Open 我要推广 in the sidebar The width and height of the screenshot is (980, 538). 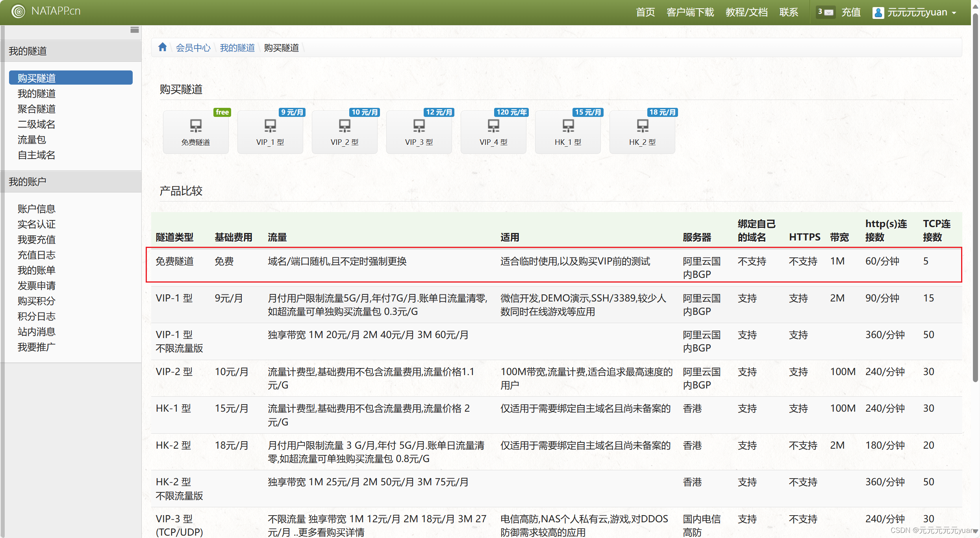(x=37, y=347)
